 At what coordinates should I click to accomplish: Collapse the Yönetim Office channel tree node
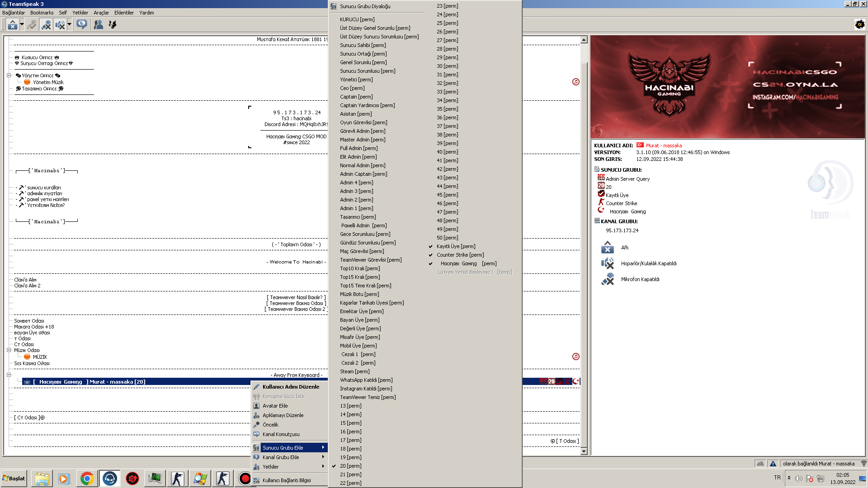pyautogui.click(x=9, y=75)
